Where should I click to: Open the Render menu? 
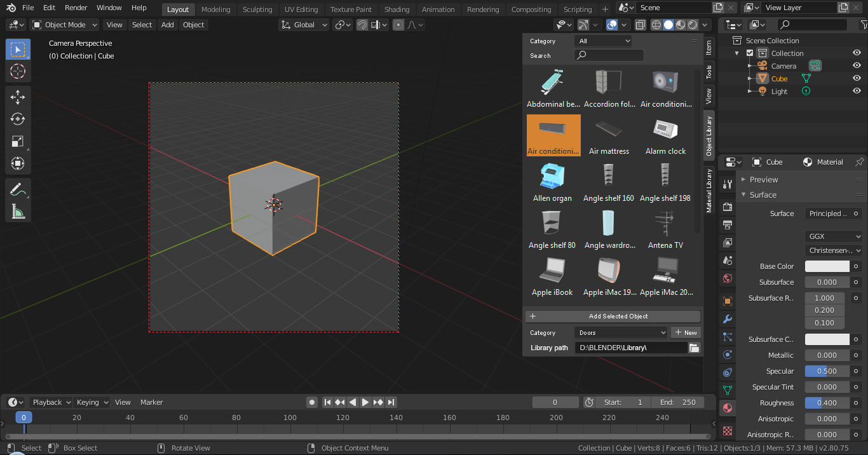pyautogui.click(x=76, y=8)
